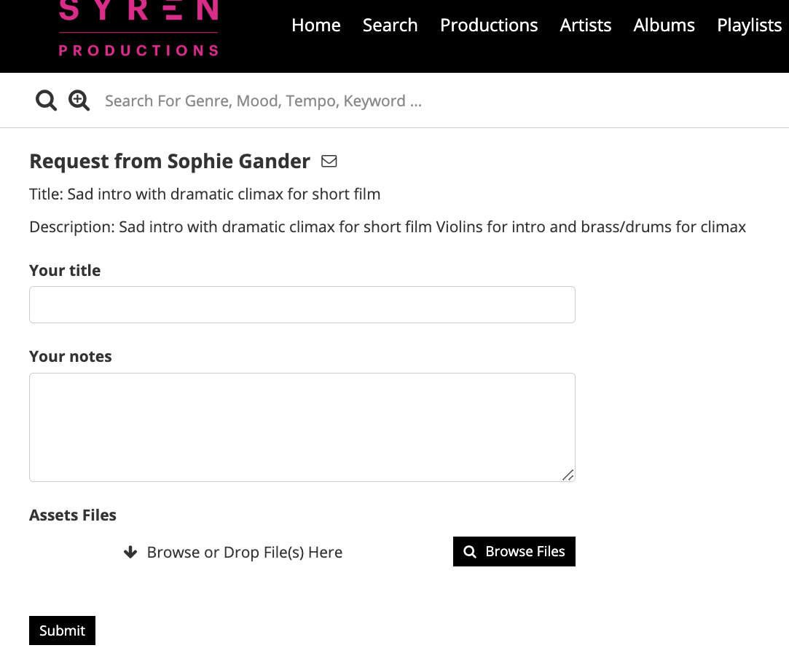Click the envelope icon beside Sophie Gander
789x672 pixels.
click(x=329, y=161)
